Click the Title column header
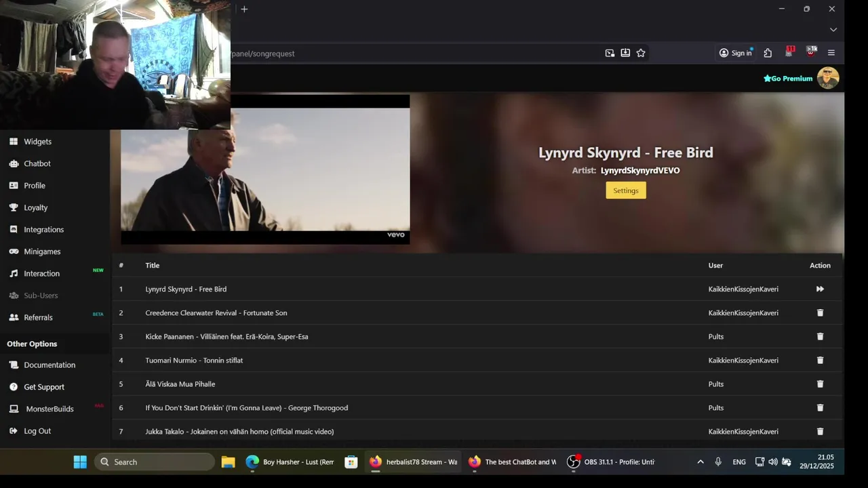The image size is (868, 488). (x=153, y=265)
